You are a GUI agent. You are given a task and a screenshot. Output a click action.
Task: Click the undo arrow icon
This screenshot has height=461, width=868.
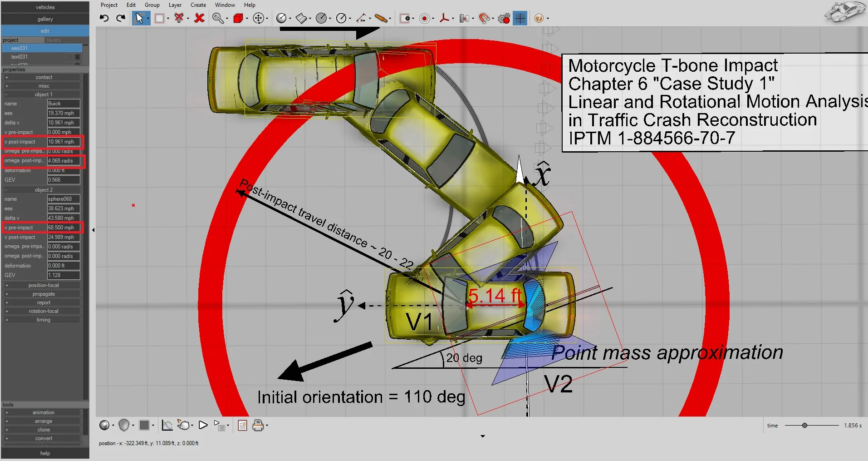(104, 18)
